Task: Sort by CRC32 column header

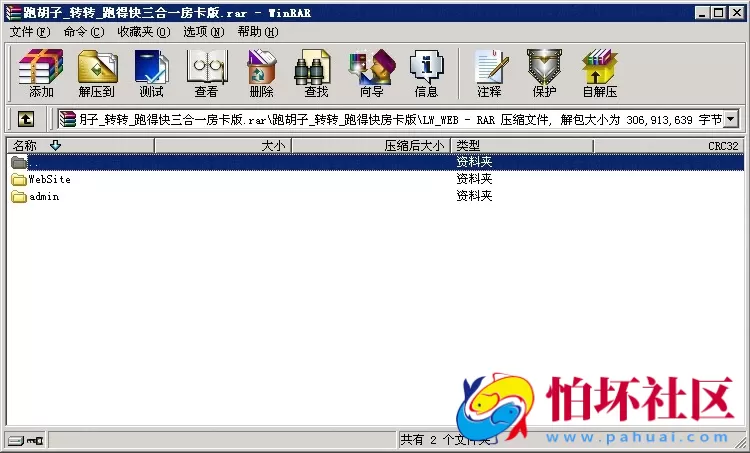Action: [669, 145]
